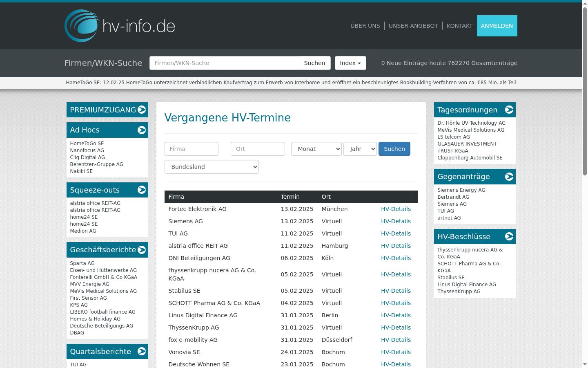Open HomeToGo SE under Ad Hocs
588x368 pixels.
click(87, 144)
